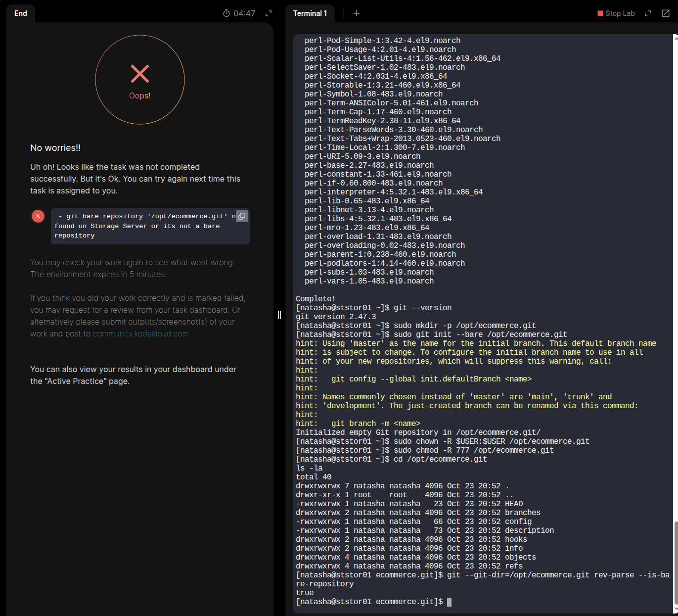This screenshot has width=678, height=616.
Task: Click the "sudo git init --bare" command line
Action: 481,334
